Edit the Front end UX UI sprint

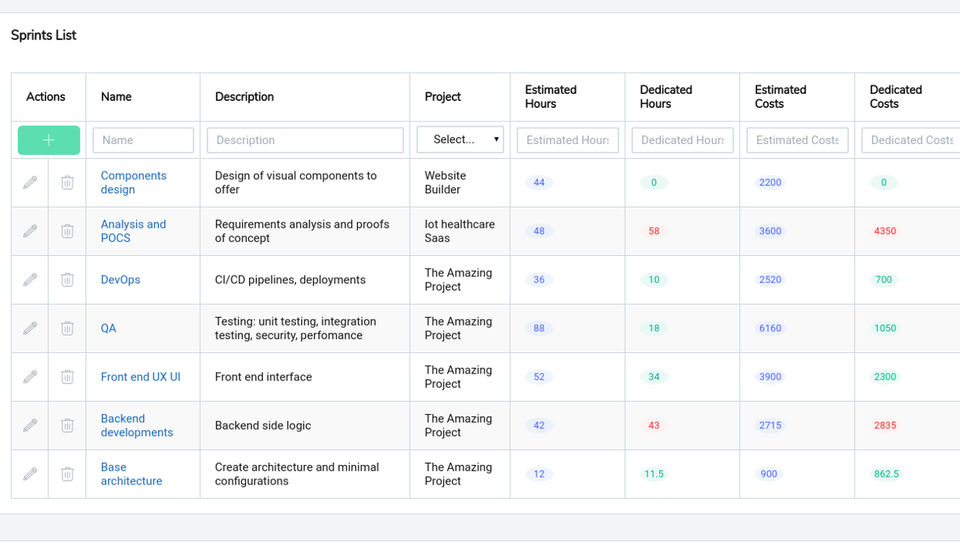30,377
